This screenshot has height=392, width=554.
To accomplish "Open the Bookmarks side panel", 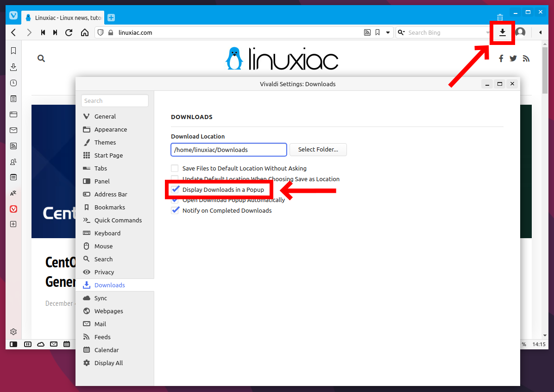I will point(13,51).
